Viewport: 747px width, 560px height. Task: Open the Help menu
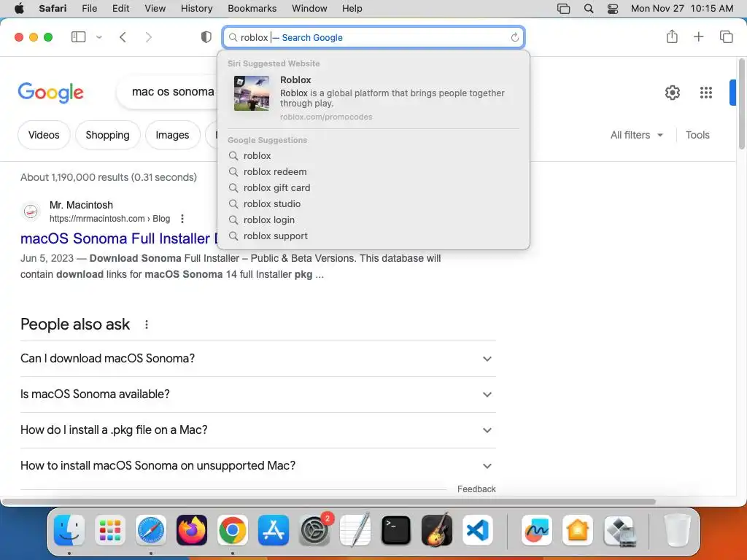352,9
